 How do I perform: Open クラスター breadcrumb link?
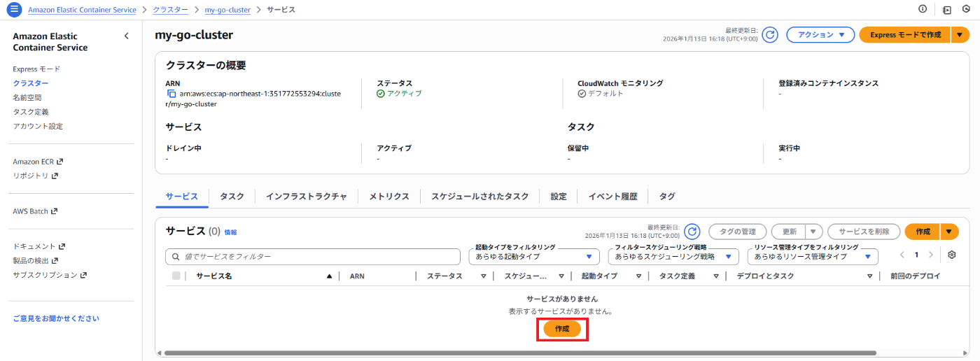(171, 10)
